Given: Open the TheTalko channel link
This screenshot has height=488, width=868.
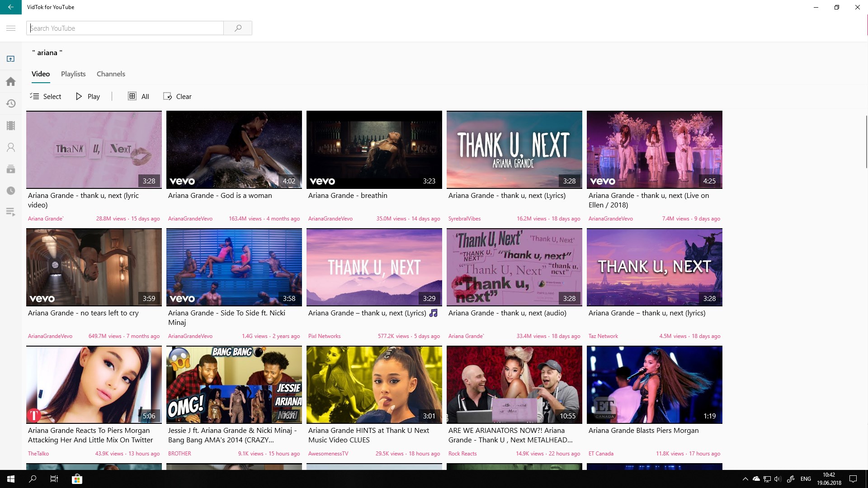Looking at the screenshot, I should click(38, 454).
